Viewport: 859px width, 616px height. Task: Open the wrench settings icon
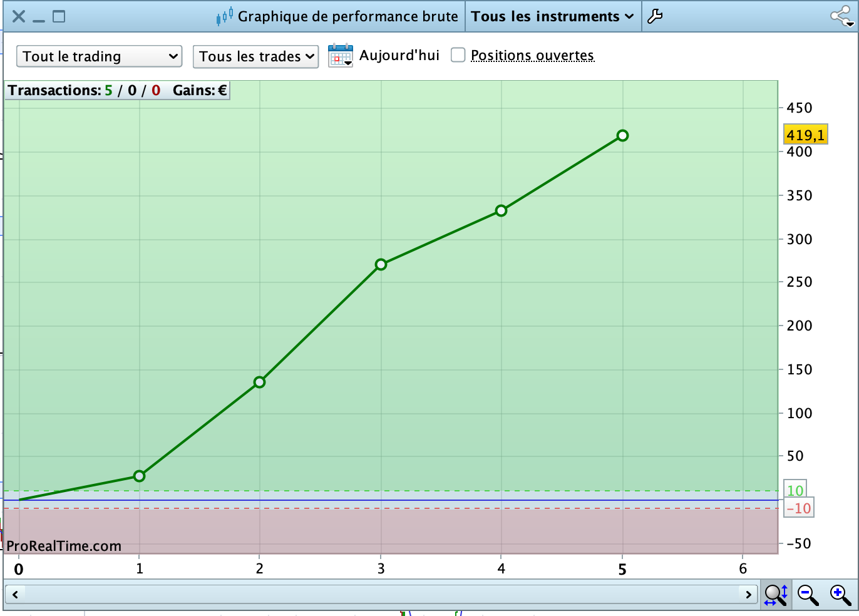655,16
